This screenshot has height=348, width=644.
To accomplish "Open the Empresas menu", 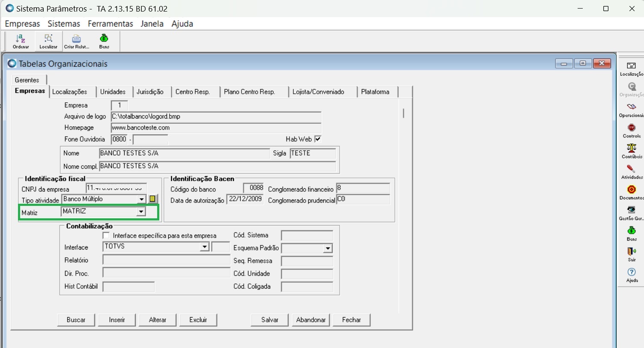I will 22,24.
